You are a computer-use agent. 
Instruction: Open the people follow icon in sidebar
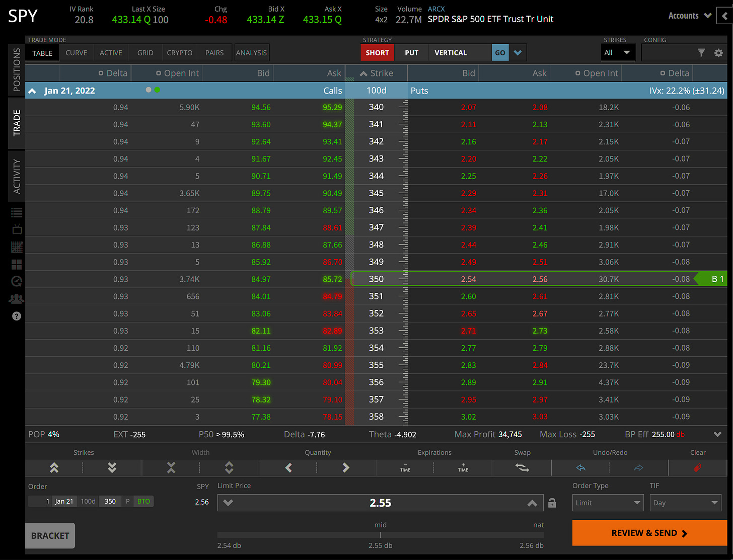click(x=17, y=299)
